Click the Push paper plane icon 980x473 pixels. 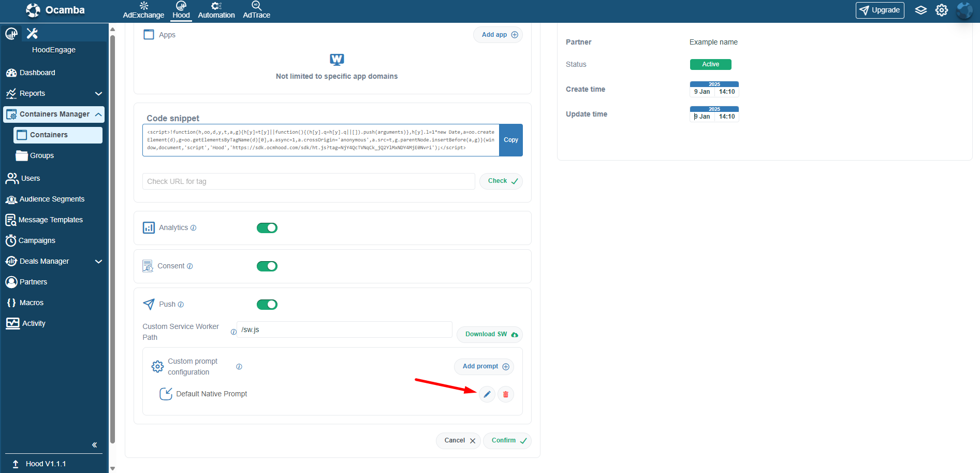point(149,304)
